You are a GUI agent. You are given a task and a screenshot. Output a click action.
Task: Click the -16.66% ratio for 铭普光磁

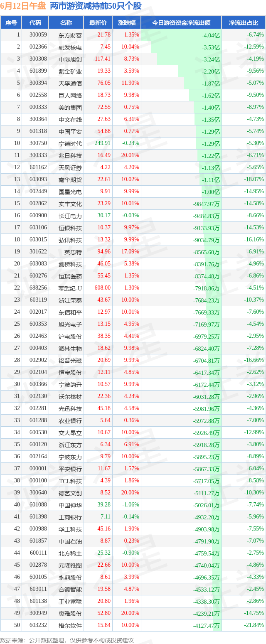click(x=254, y=360)
